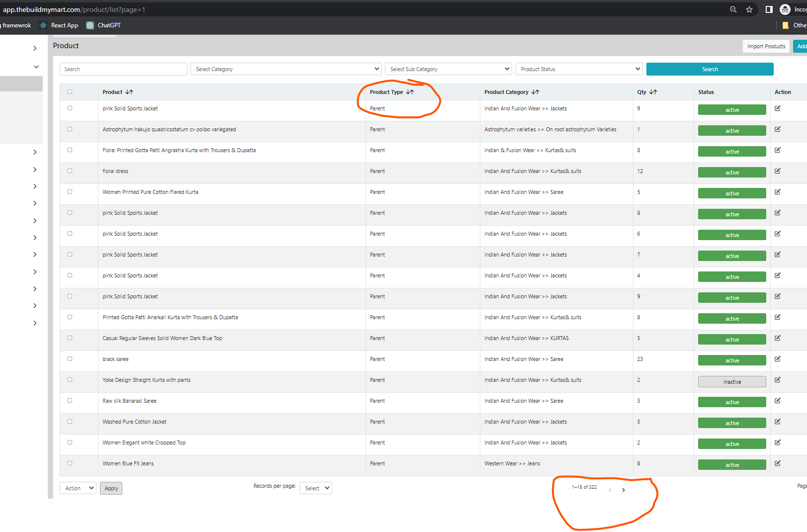
Task: Toggle active status for black saree
Action: 732,360
